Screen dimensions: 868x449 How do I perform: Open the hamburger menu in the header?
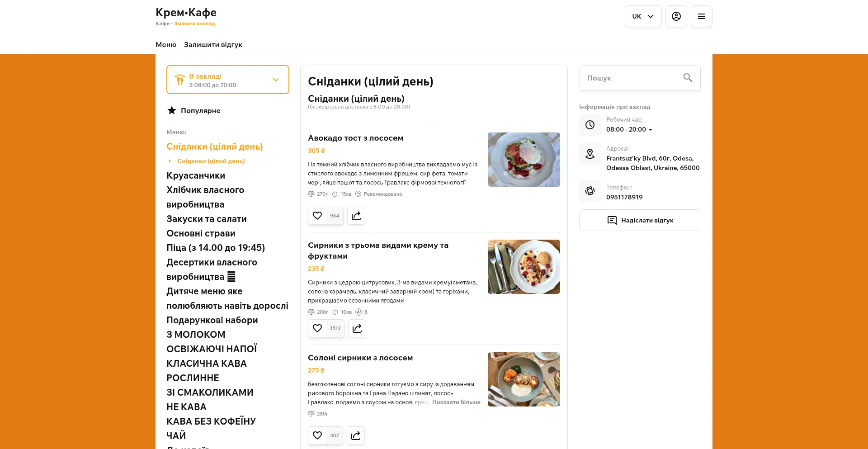[x=701, y=16]
